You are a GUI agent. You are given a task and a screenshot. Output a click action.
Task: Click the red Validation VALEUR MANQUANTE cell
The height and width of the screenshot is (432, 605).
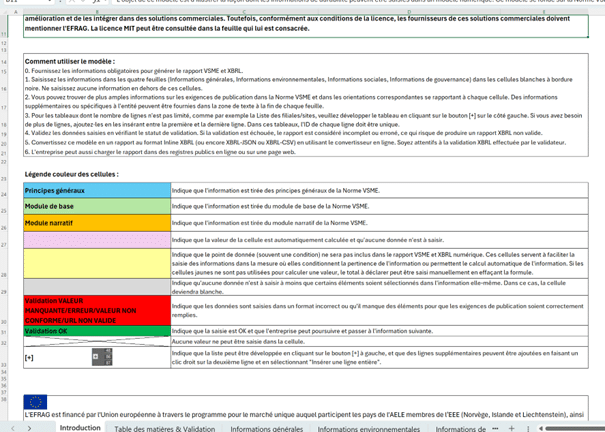[x=96, y=308]
